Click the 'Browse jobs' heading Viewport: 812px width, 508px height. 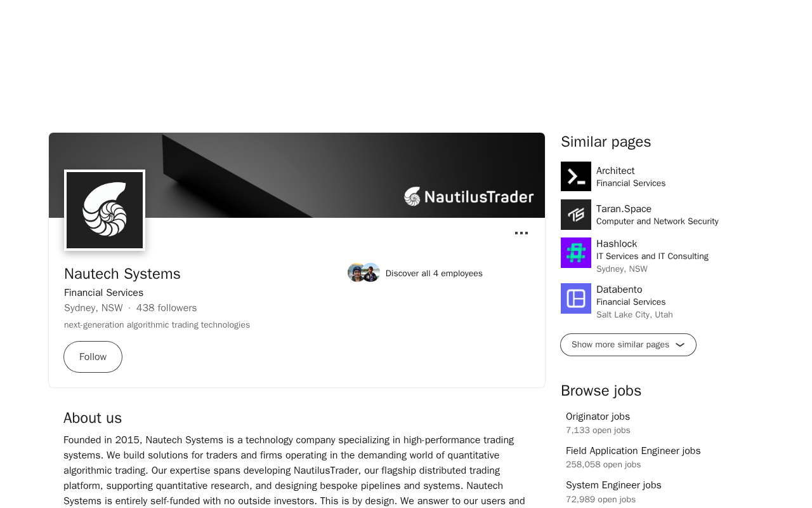(x=601, y=391)
